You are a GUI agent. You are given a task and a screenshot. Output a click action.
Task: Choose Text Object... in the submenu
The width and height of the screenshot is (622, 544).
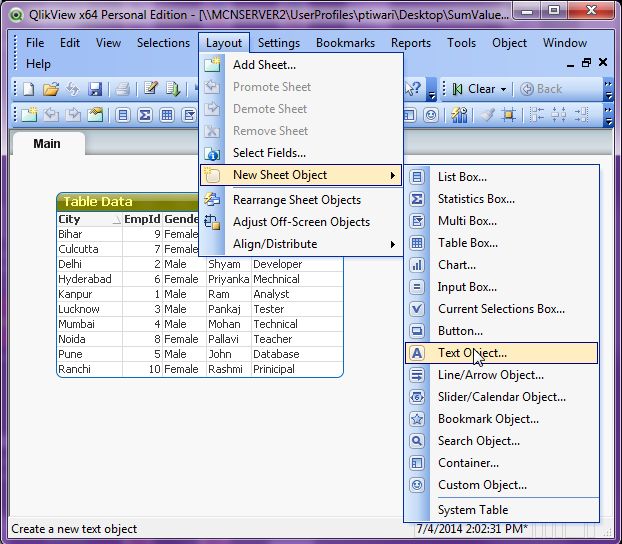click(x=501, y=353)
